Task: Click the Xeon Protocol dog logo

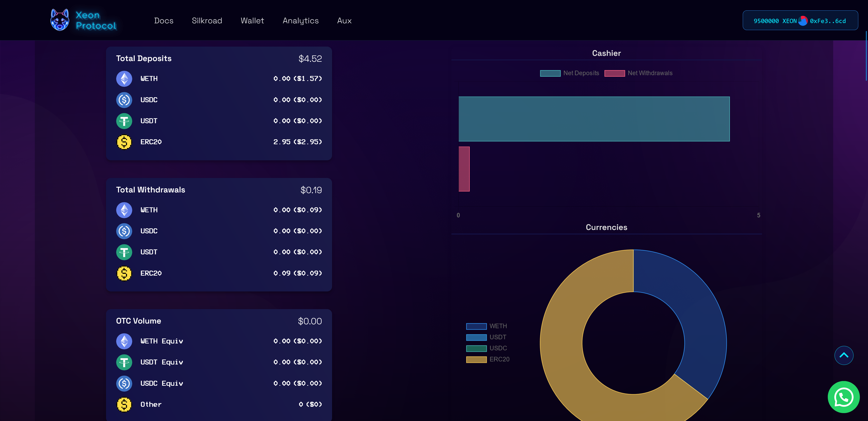Action: pos(60,20)
